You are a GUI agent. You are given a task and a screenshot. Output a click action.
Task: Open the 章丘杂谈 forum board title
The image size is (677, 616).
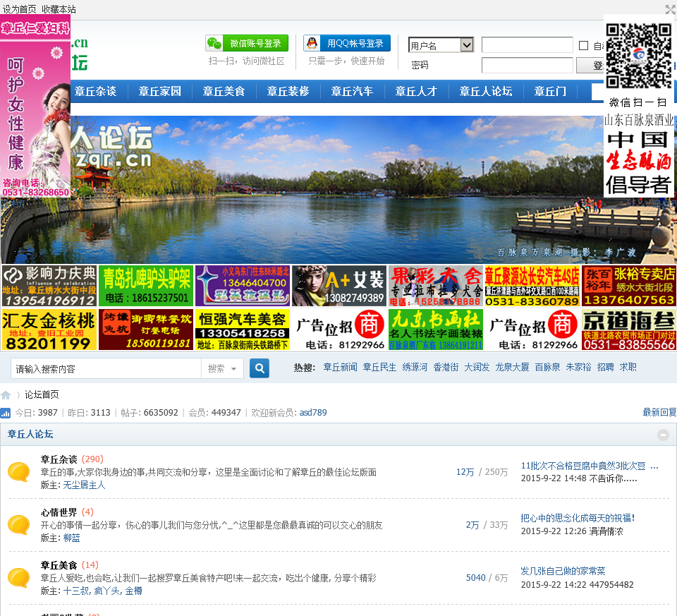[59, 459]
